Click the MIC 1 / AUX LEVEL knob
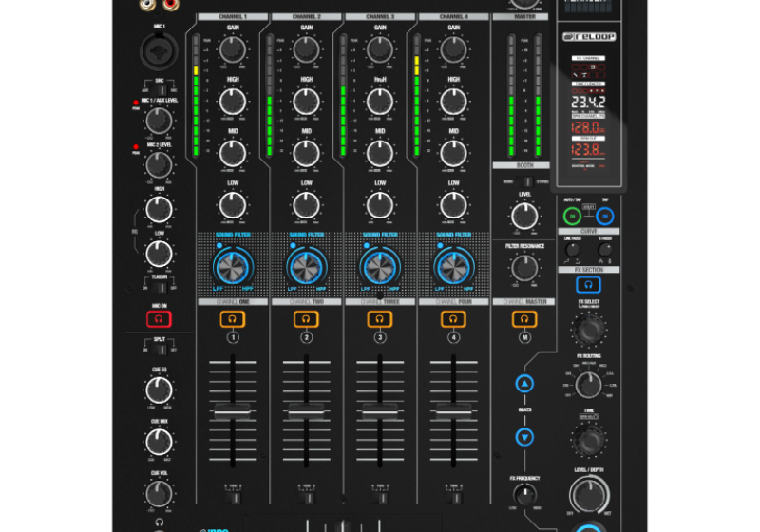Viewport: 760px width, 532px height. pos(159,121)
